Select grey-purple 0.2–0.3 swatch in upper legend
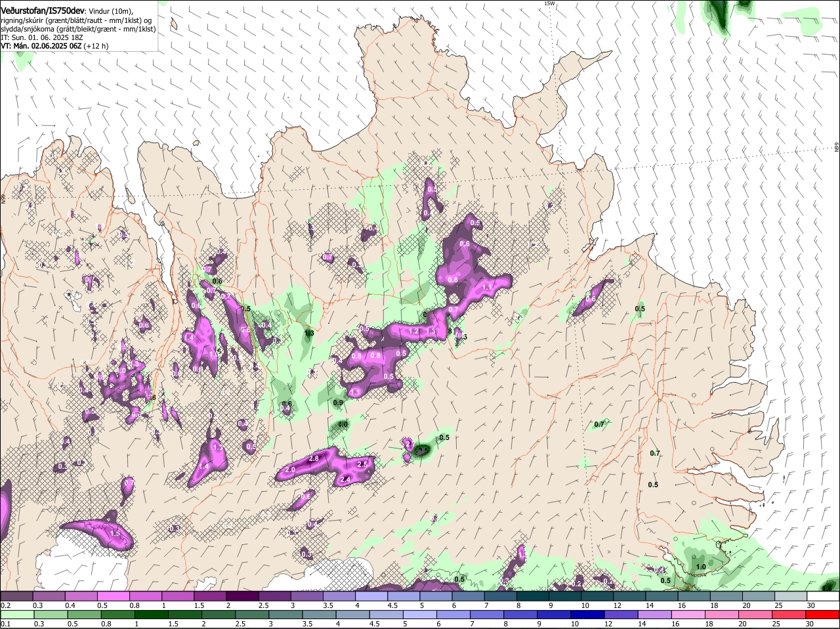 (16, 596)
